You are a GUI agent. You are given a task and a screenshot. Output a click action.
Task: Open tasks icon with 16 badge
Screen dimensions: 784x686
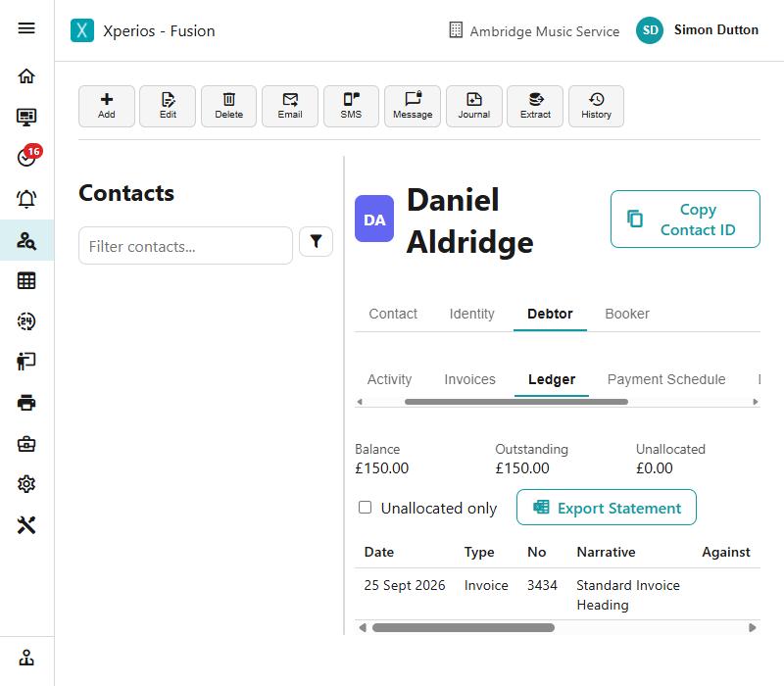click(x=29, y=155)
